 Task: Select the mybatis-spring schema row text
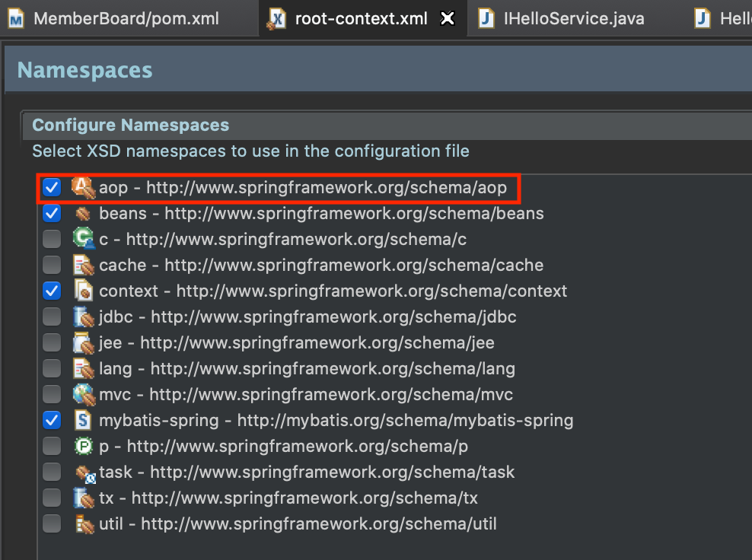pos(336,421)
